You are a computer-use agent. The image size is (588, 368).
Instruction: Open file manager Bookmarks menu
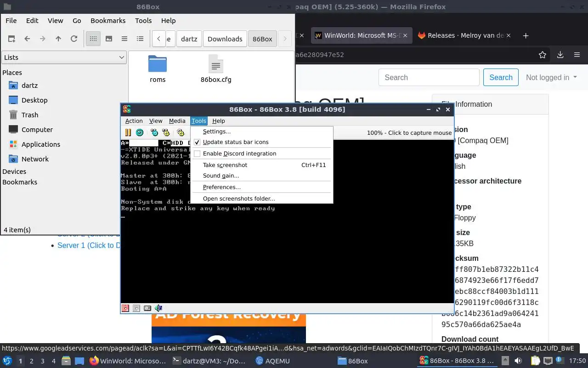pyautogui.click(x=108, y=21)
